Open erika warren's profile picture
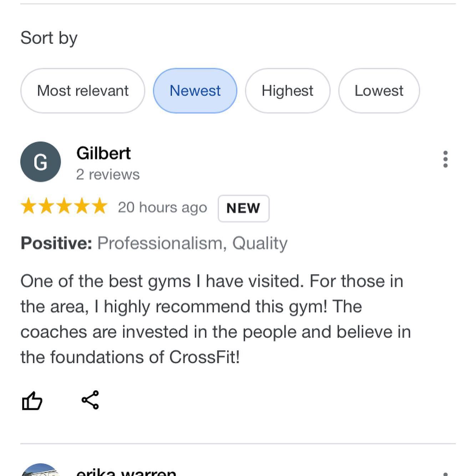476x476 pixels. click(x=40, y=470)
